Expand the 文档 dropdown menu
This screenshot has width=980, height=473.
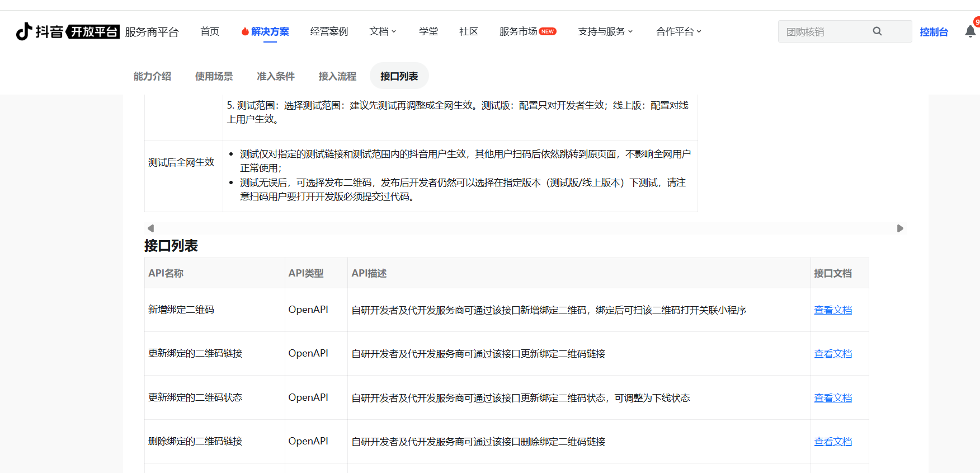pos(383,31)
